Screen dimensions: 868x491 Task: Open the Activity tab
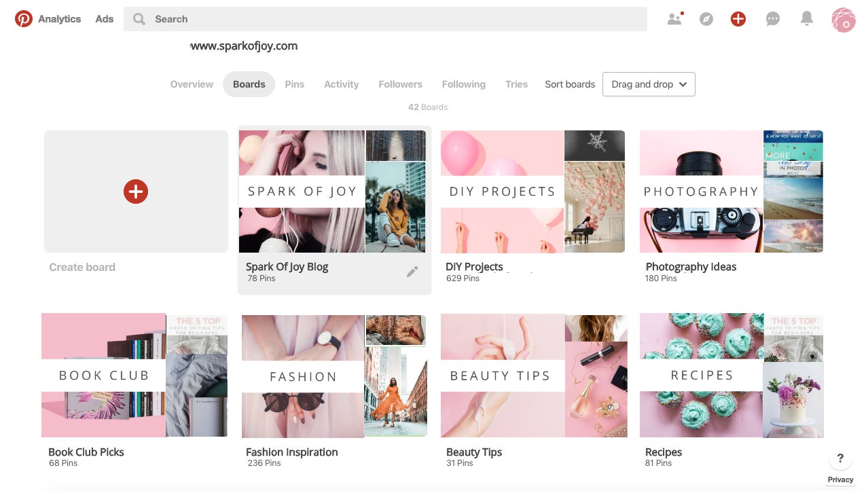click(x=341, y=84)
